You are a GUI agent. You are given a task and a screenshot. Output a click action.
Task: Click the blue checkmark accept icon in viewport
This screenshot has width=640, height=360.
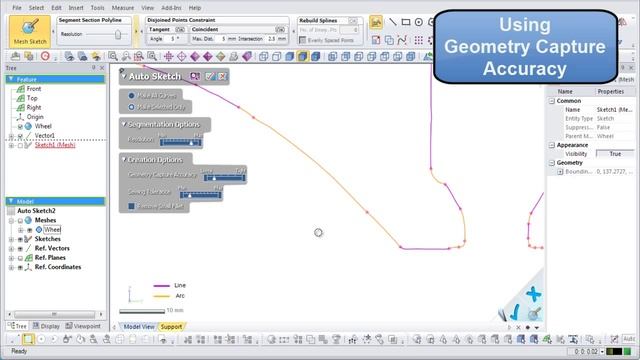click(516, 312)
